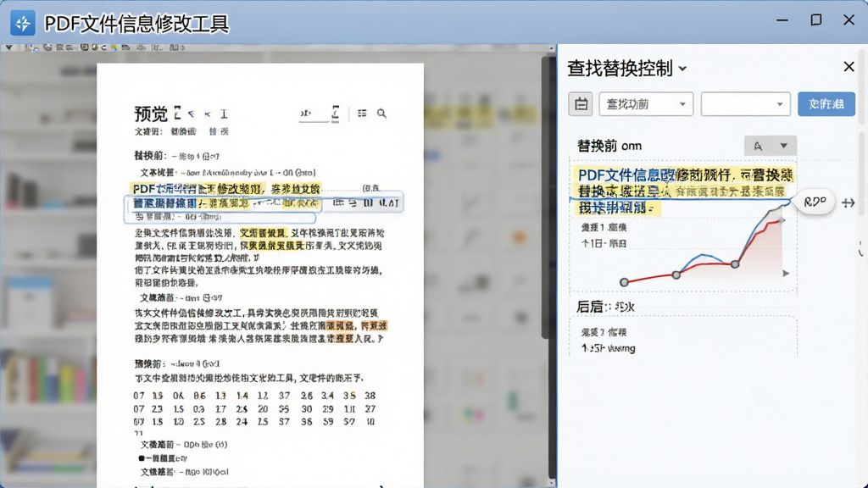The width and height of the screenshot is (868, 488).
Task: Minimize the PDF文件信息修改工具 window
Action: [782, 20]
